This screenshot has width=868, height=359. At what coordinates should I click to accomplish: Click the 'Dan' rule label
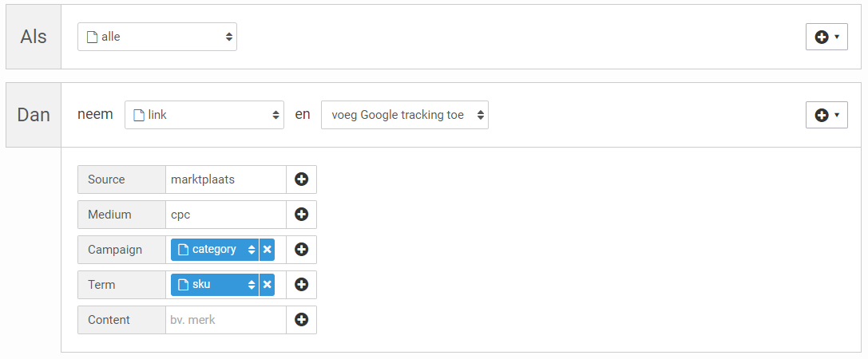pyautogui.click(x=34, y=115)
